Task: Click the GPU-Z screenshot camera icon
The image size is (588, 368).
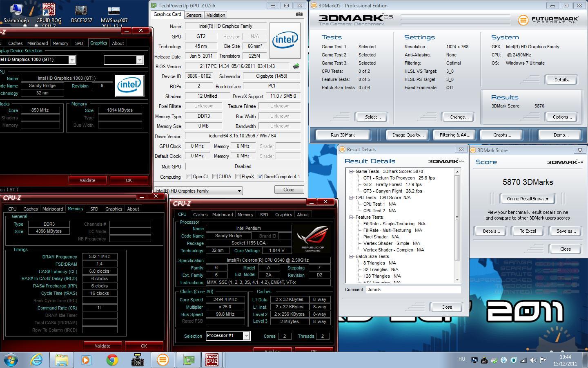Action: point(299,14)
